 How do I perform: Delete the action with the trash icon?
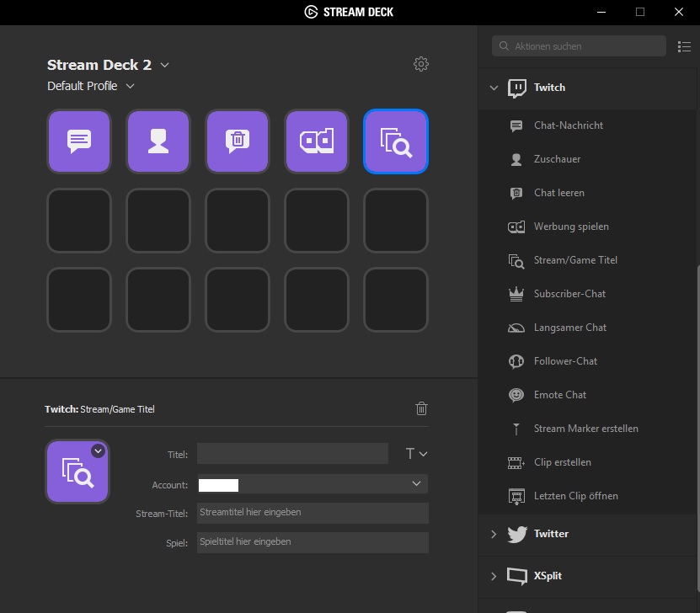point(421,408)
